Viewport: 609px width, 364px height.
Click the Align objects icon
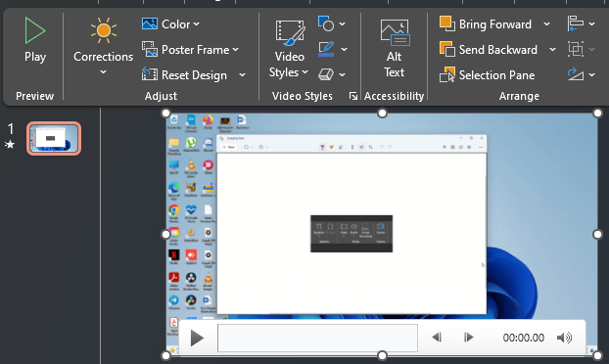[575, 23]
